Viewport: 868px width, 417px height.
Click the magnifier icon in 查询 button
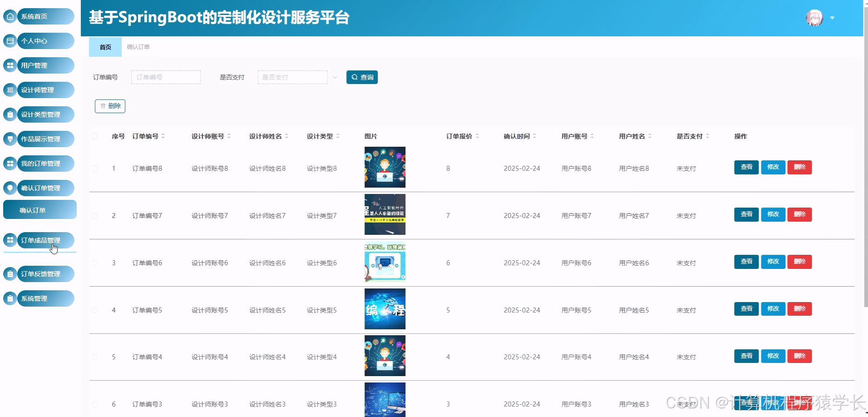click(x=354, y=77)
